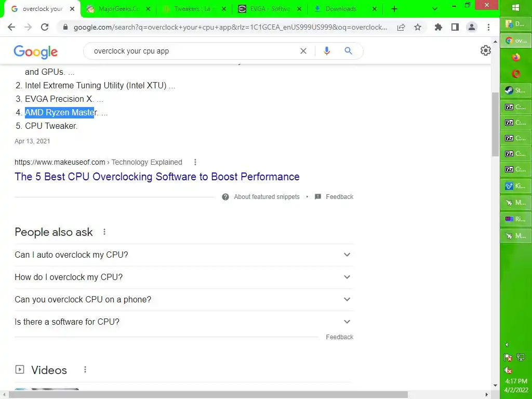Expand How do I overclock my CPU?
The height and width of the screenshot is (399, 532).
coord(184,277)
